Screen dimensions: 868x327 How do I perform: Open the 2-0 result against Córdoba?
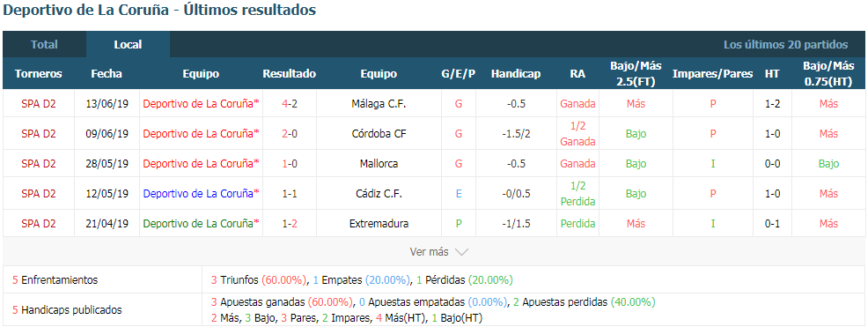click(x=289, y=134)
